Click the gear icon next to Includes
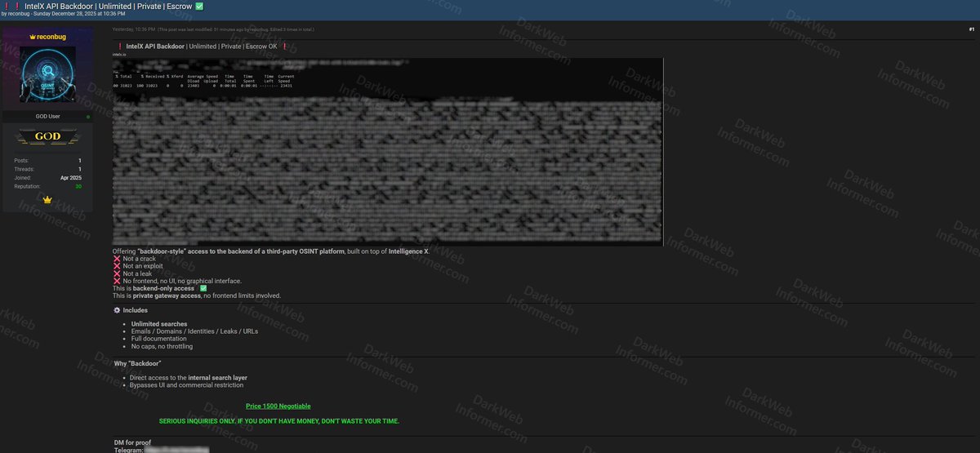The image size is (980, 453). (x=117, y=310)
